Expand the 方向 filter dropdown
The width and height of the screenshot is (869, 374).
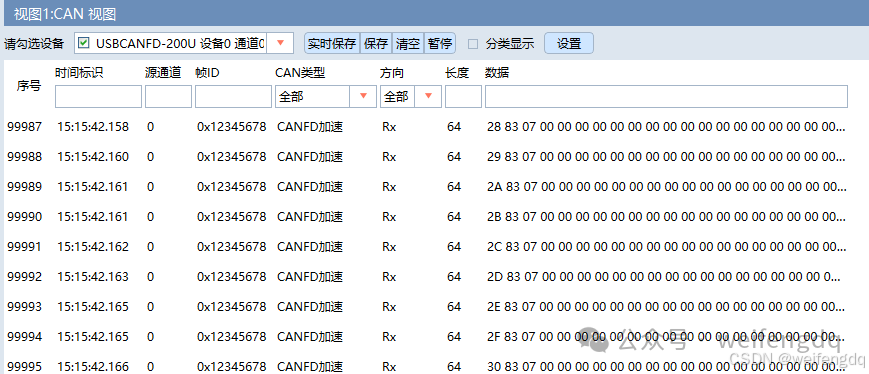point(428,96)
